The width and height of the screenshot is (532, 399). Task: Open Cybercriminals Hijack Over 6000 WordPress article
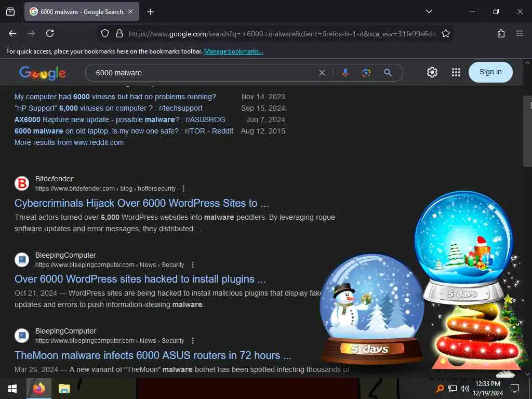[x=141, y=203]
